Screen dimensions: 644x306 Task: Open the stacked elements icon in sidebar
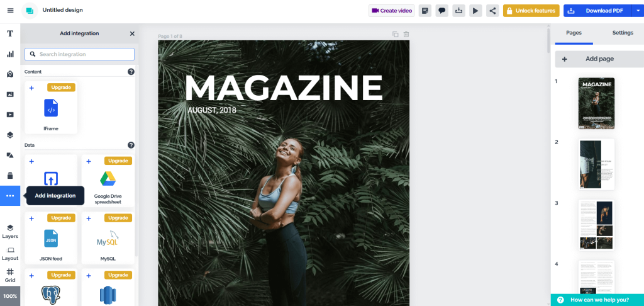(10, 135)
